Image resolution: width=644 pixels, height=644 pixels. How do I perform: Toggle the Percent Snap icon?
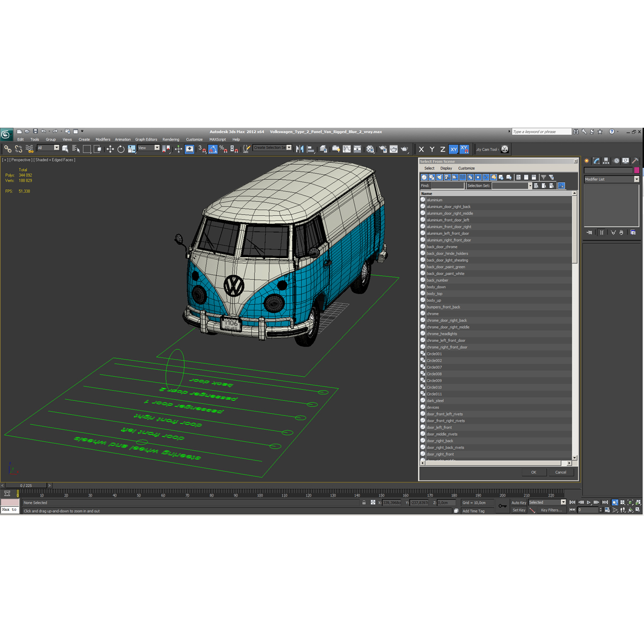pos(223,149)
